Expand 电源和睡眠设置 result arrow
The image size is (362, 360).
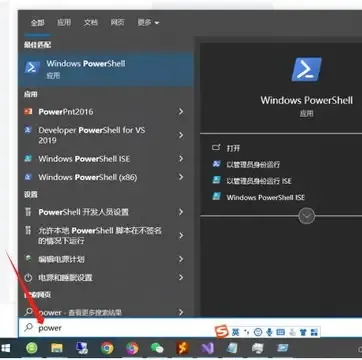coord(181,277)
